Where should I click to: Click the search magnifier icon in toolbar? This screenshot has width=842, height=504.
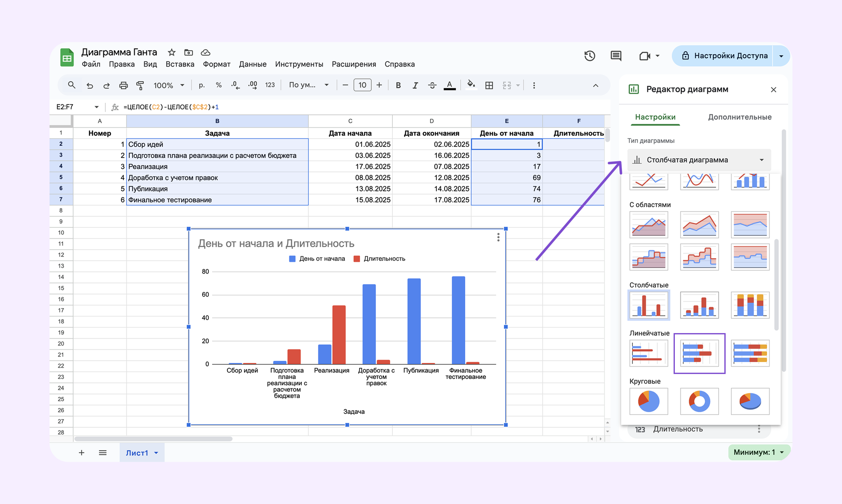click(x=72, y=85)
